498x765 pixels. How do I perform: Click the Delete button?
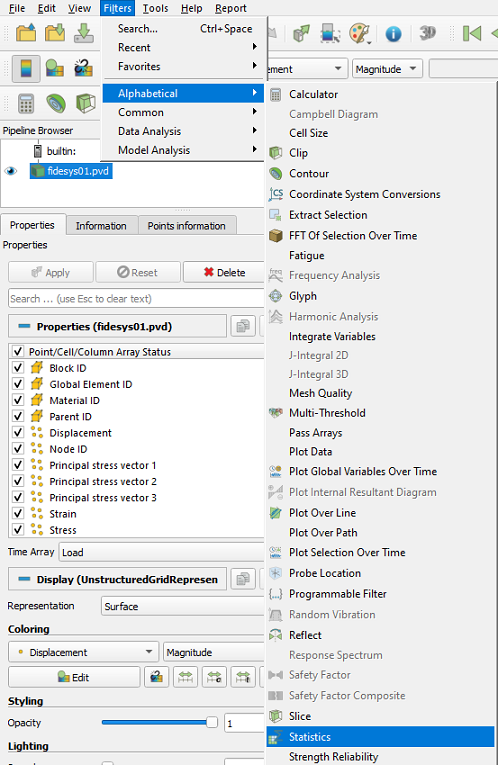tap(224, 272)
